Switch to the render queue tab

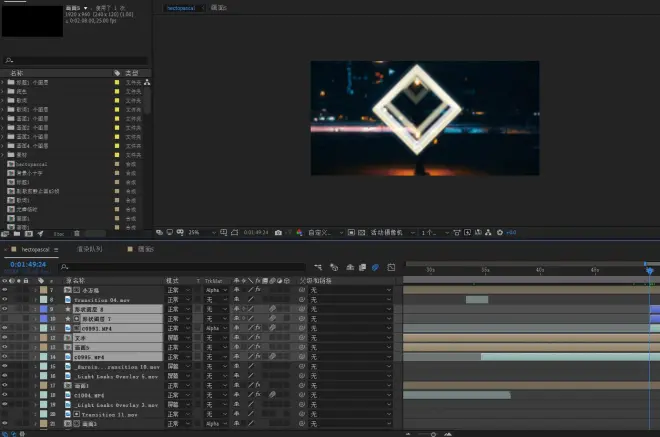point(90,249)
